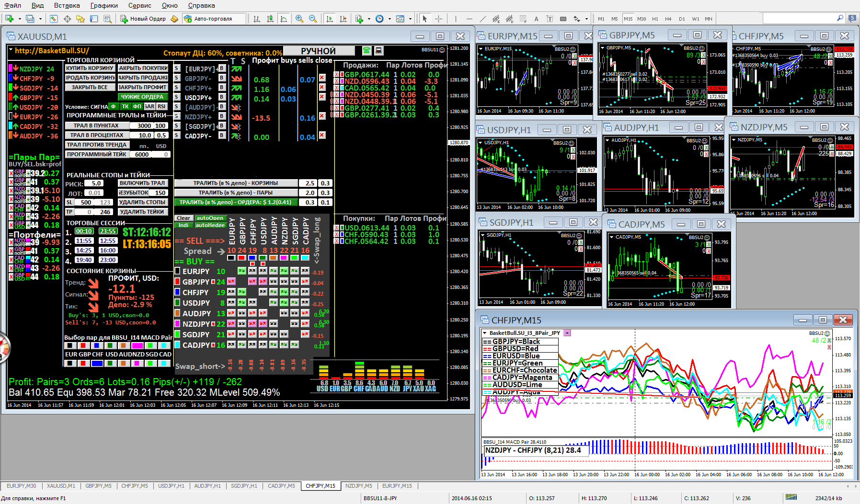Screen dimensions: 860x504
Task: Click the Zoom In magnifier icon
Action: pyautogui.click(x=299, y=19)
